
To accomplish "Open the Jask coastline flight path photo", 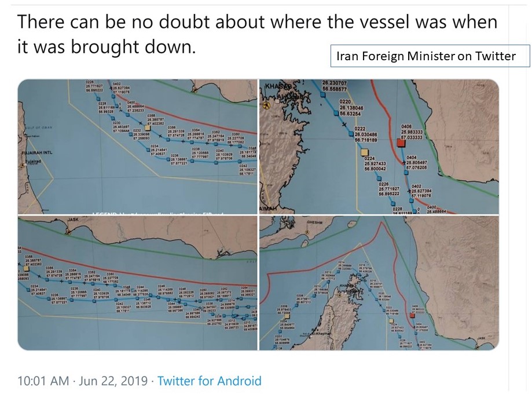I will coord(137,283).
